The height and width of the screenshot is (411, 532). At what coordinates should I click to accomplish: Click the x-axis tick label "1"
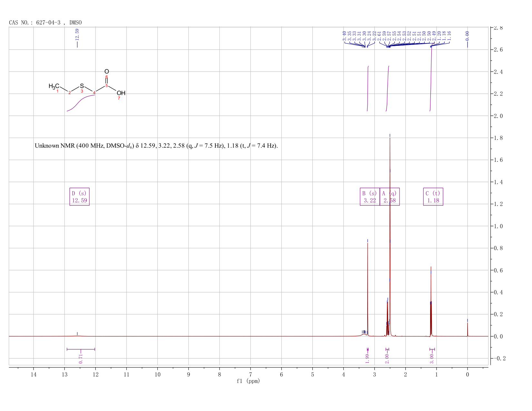pos(436,375)
